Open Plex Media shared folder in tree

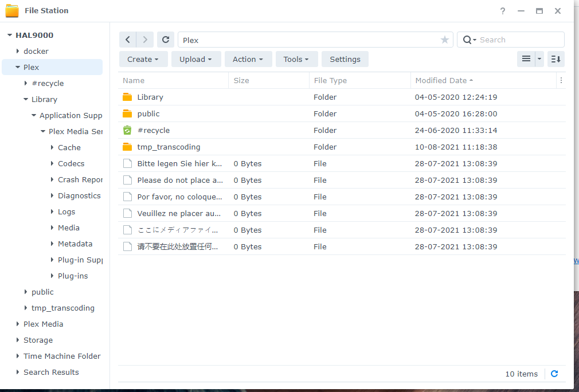point(43,324)
